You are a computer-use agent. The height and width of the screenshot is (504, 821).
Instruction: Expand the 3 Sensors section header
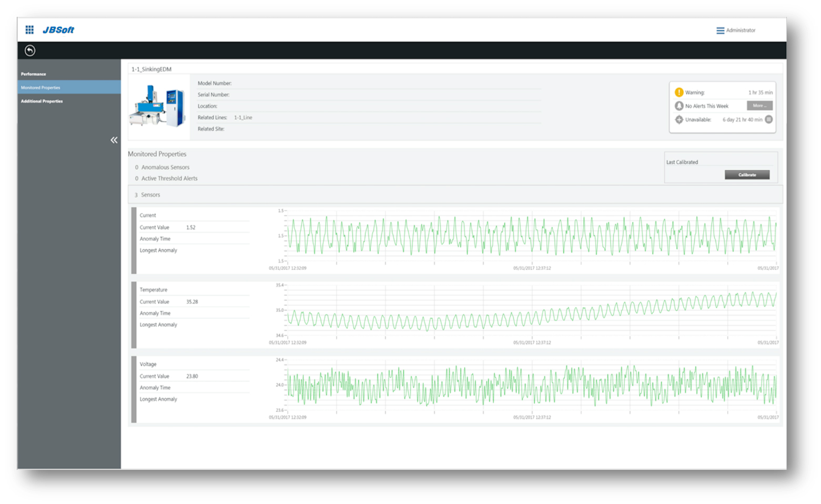point(455,194)
